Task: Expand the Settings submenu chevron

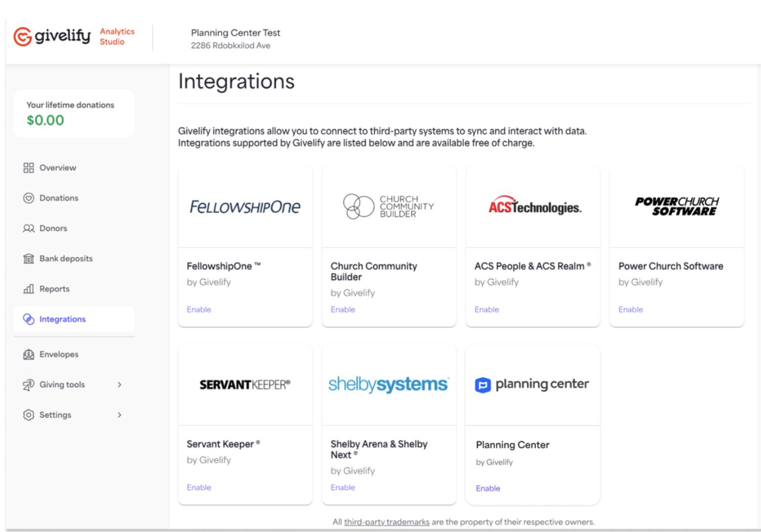Action: (x=120, y=415)
